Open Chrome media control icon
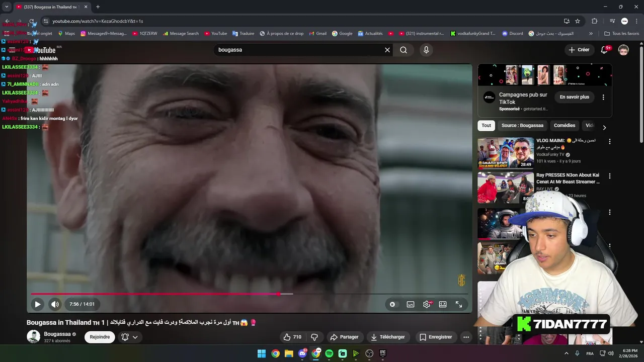This screenshot has height=362, width=644. (x=612, y=21)
